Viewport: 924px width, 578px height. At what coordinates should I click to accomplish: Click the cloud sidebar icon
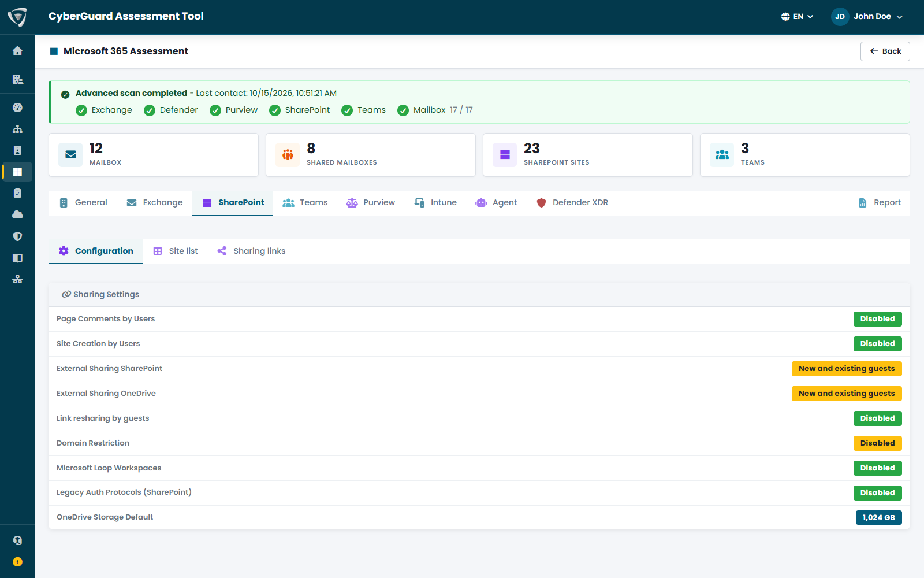pos(17,214)
